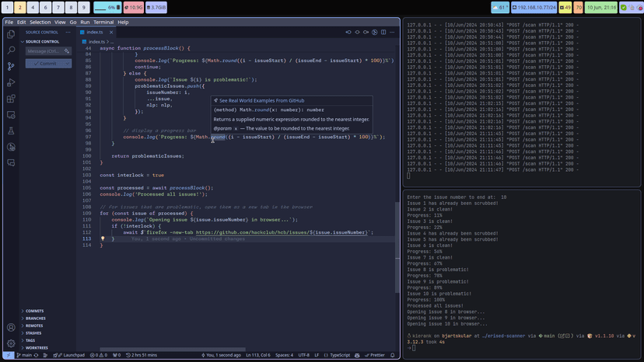Toggle Prettier in the status bar
Screen dimensions: 644x362
(x=375, y=355)
